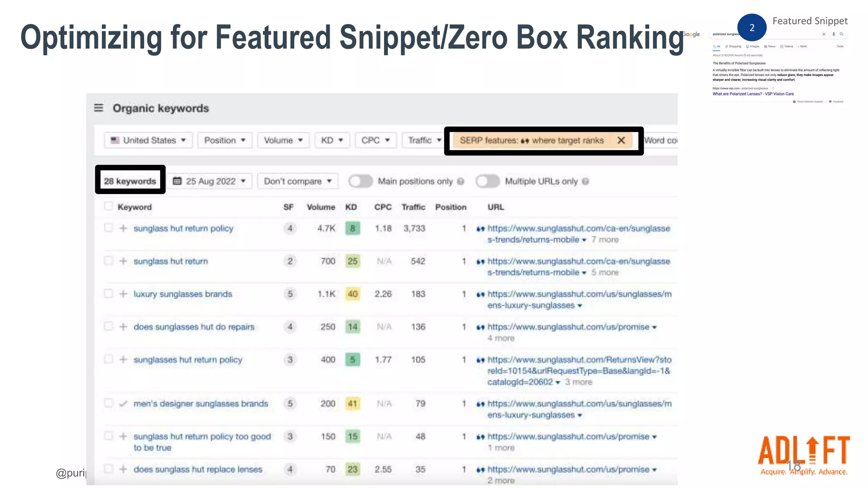Click search magnifier in Google search thumbnail

(x=841, y=34)
